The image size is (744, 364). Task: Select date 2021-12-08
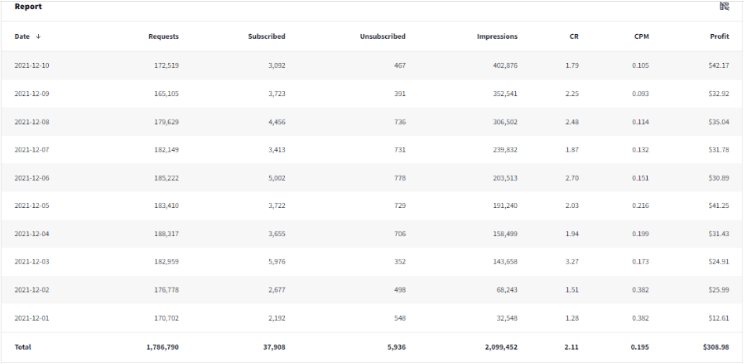tap(32, 122)
